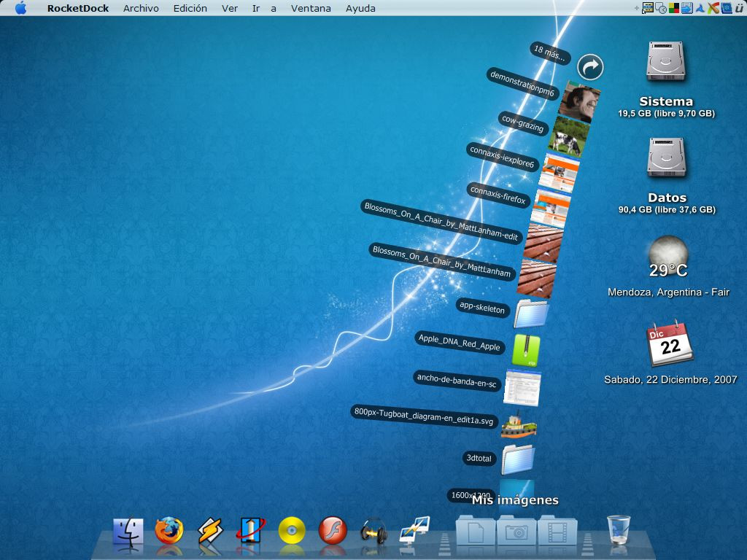Open Winamp lightning bolt icon in dock
Screen dimensions: 747x560
click(210, 531)
